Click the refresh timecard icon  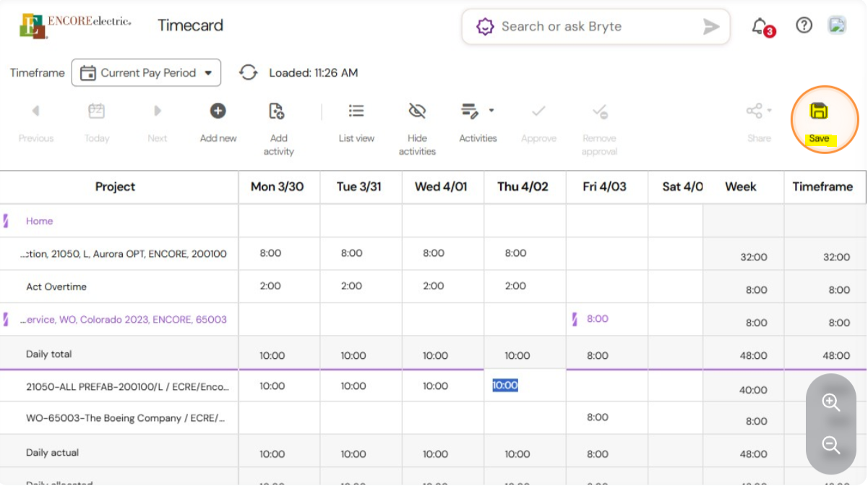tap(249, 72)
